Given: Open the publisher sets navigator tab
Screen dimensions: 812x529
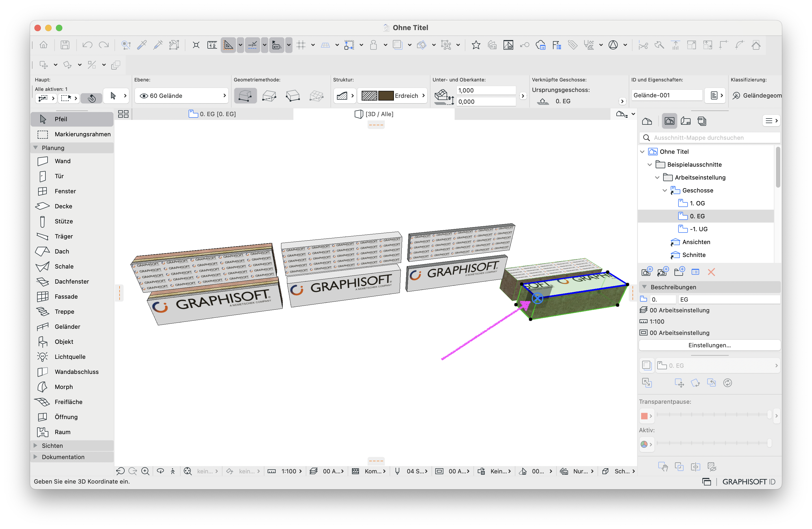Looking at the screenshot, I should 702,121.
